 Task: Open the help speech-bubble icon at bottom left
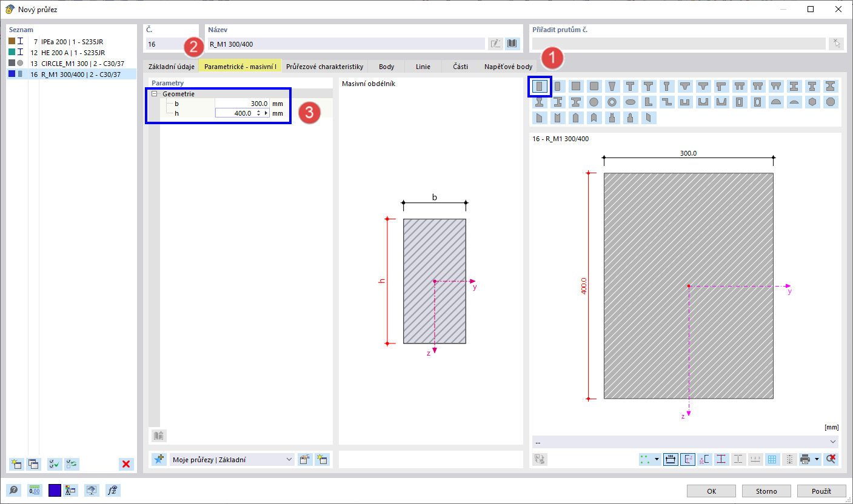click(x=13, y=490)
